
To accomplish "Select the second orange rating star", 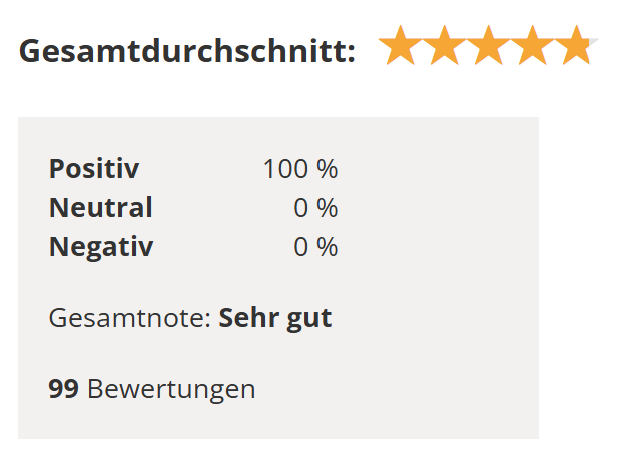I will [x=443, y=47].
